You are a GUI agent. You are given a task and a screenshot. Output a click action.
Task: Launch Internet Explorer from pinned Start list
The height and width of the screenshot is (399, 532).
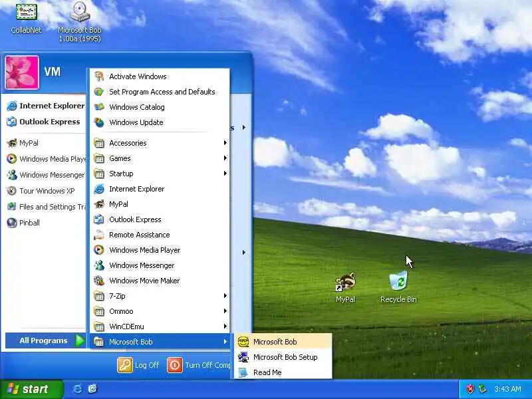tap(45, 106)
